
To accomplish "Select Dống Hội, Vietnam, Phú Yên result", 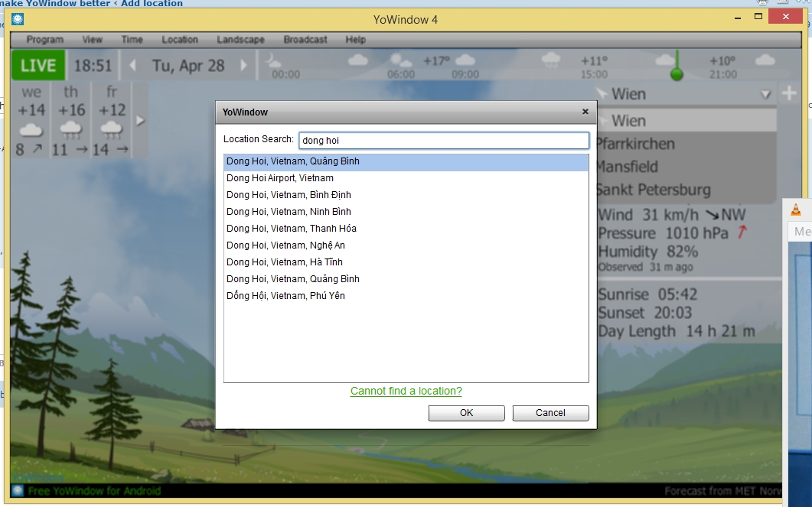I will (406, 296).
